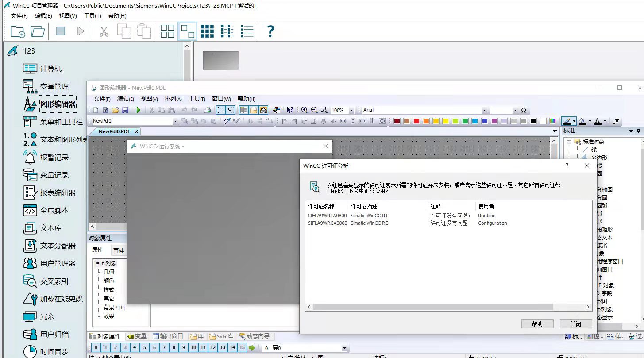Viewport: 644px width, 358px height.
Task: Open 编辑(E) menu in graphics editor
Action: (x=125, y=99)
